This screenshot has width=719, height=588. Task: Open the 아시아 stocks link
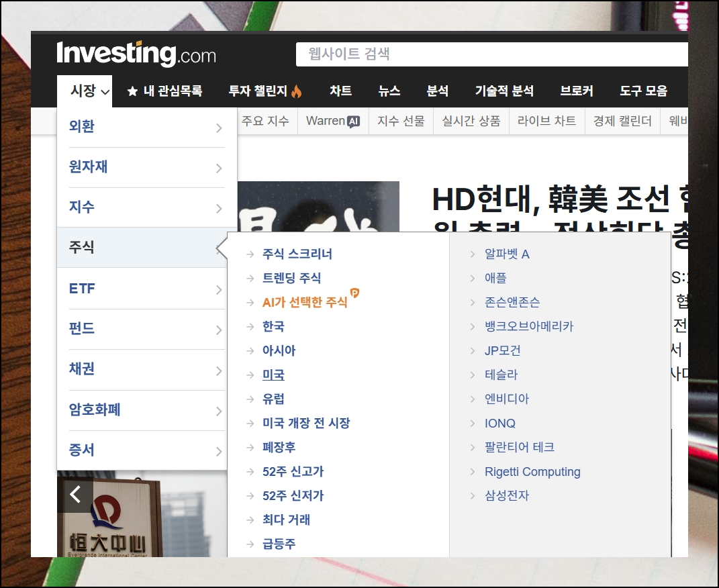(279, 350)
